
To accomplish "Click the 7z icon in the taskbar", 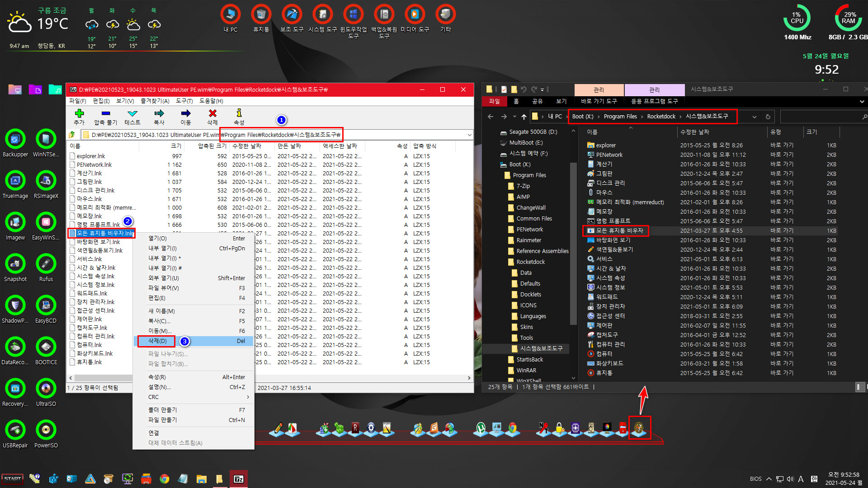I will tap(239, 479).
